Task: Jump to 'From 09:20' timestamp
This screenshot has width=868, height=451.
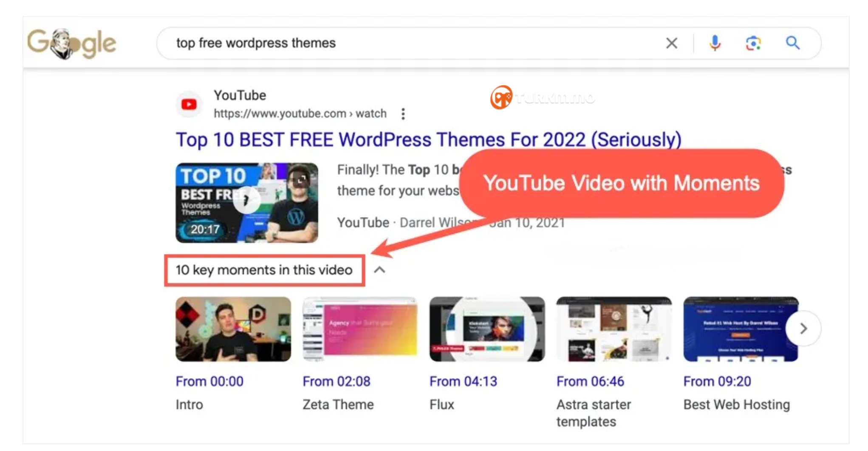Action: (717, 381)
